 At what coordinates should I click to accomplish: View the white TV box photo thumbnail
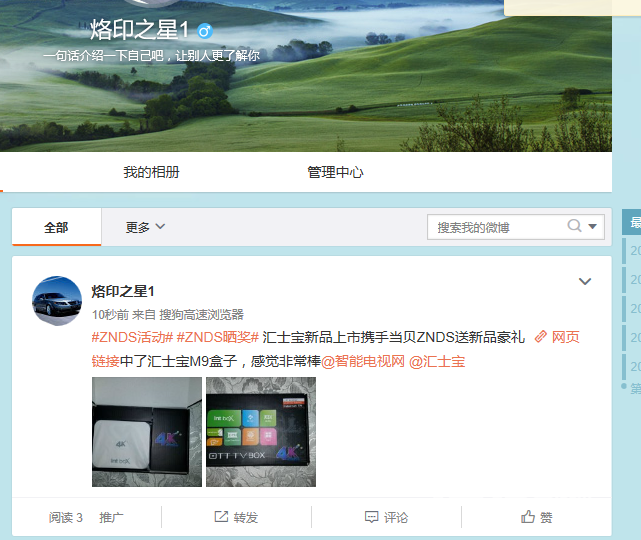click(147, 432)
